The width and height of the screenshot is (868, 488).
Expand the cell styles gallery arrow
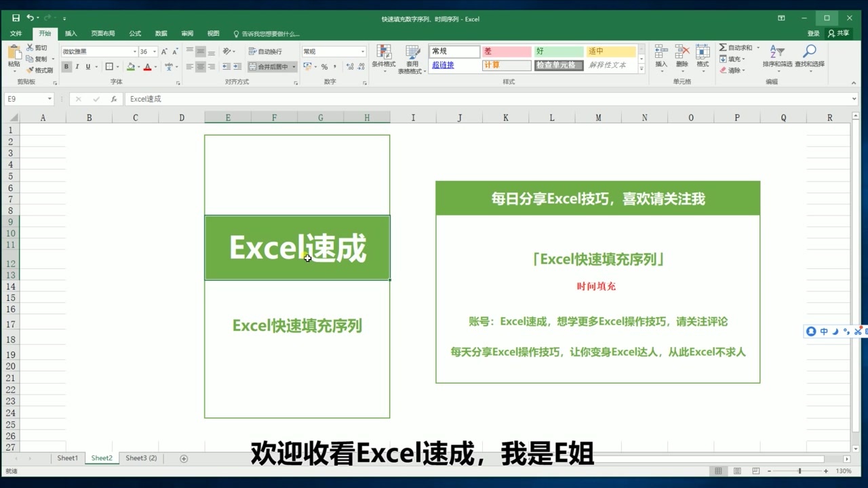coord(642,68)
